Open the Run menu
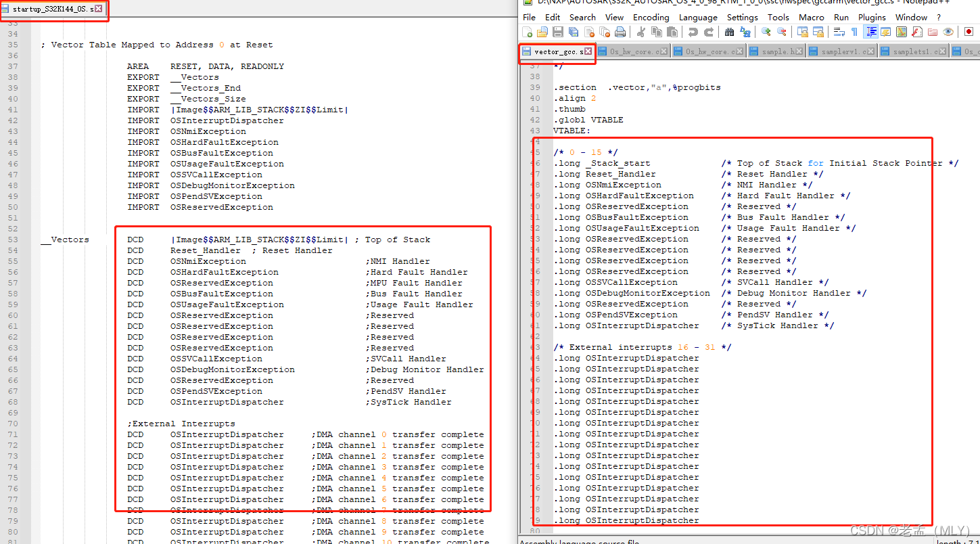Image resolution: width=980 pixels, height=544 pixels. 841,17
